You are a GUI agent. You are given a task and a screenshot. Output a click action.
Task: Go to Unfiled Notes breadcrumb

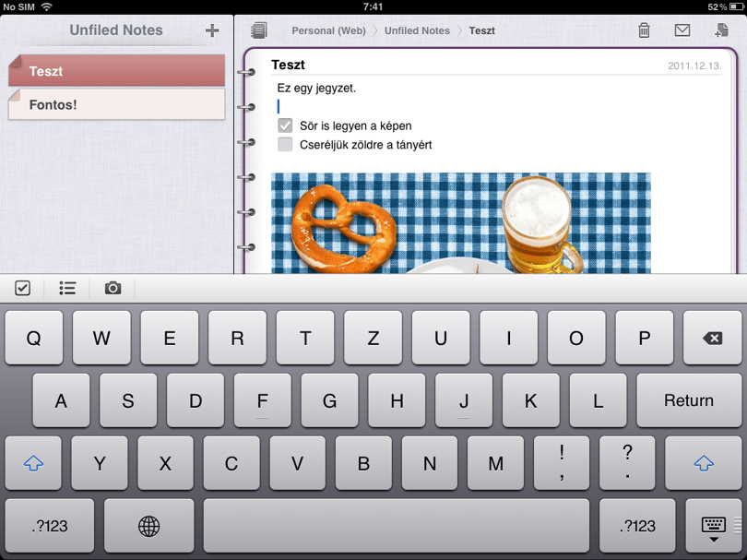click(417, 30)
